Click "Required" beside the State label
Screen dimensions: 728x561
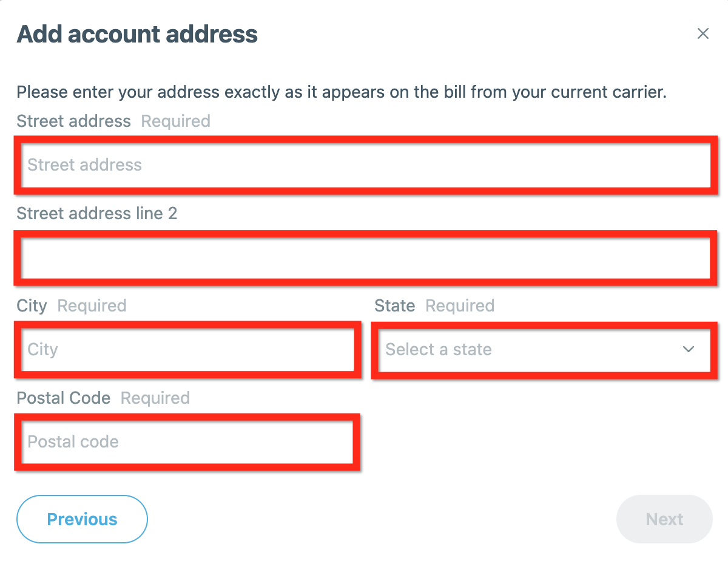point(460,306)
